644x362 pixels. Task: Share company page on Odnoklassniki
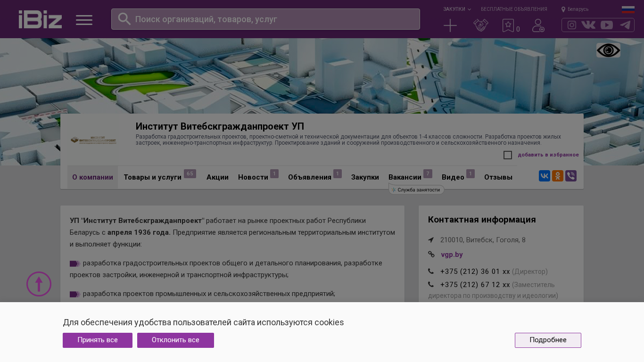click(558, 176)
